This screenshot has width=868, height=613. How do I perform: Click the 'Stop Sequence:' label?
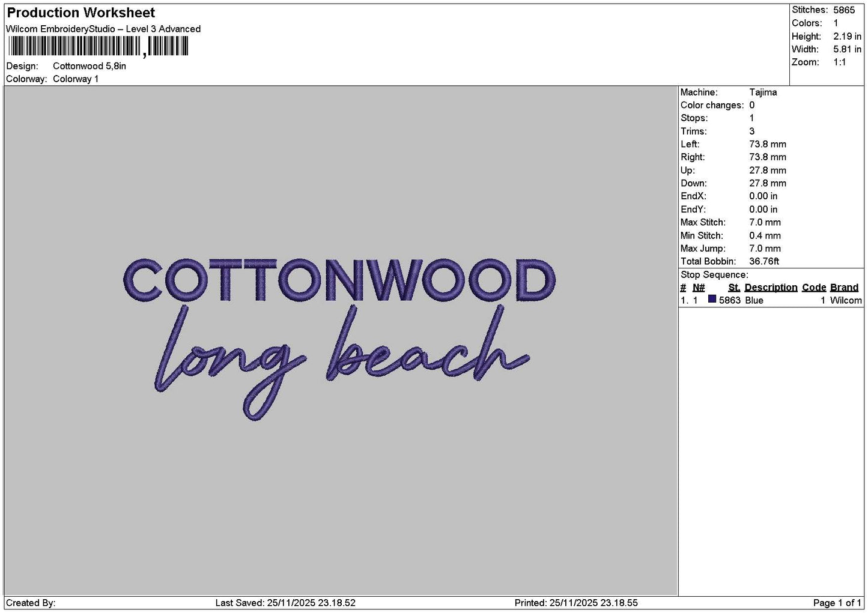tap(714, 275)
